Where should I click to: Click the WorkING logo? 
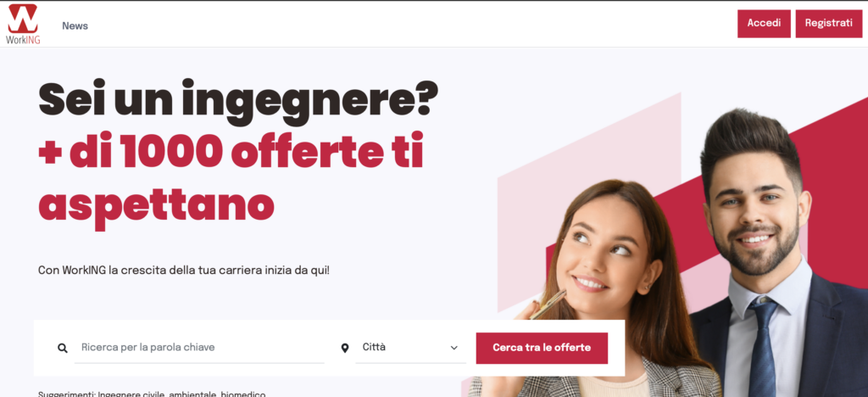pos(23,25)
